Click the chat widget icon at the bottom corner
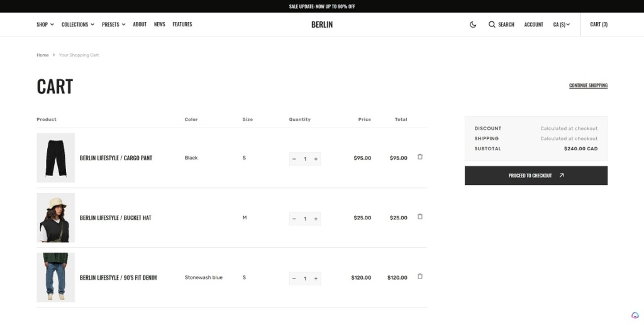The width and height of the screenshot is (644, 325). pos(635,316)
